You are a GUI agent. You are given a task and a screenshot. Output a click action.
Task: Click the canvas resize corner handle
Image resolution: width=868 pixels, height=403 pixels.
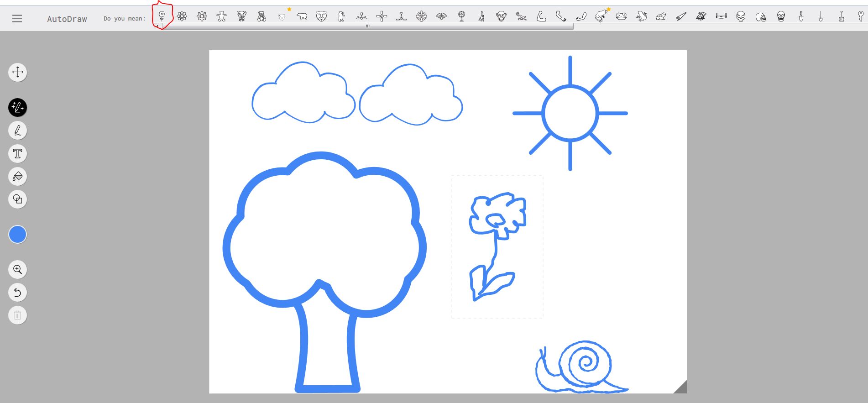[x=680, y=387]
